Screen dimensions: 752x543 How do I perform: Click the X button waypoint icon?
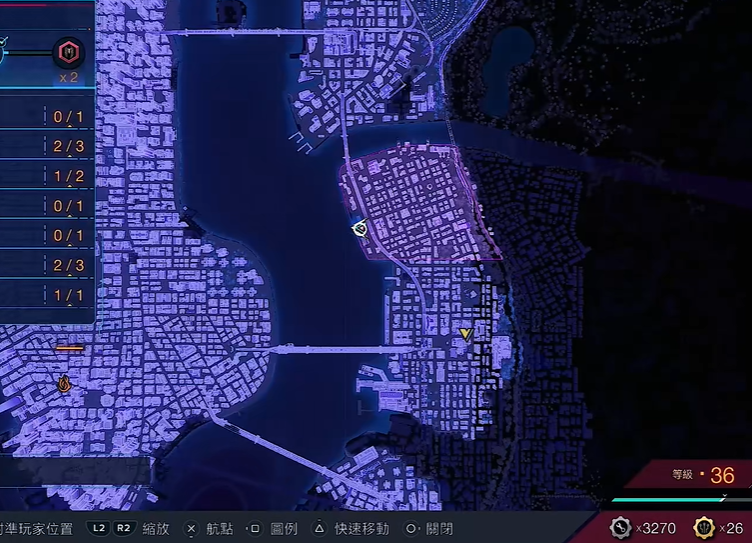click(191, 529)
